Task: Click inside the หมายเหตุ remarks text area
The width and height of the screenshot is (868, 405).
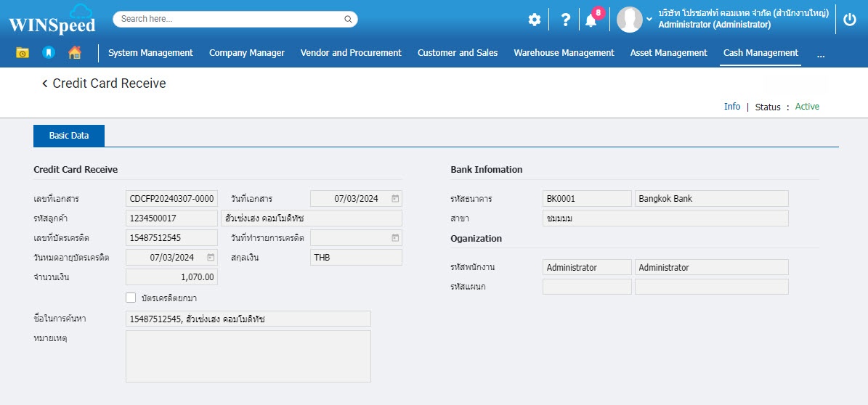Action: [248, 356]
